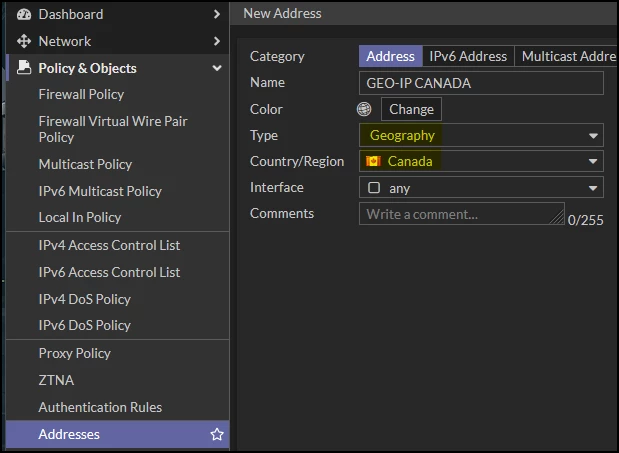The height and width of the screenshot is (453, 619).
Task: Select the Address category tab
Action: click(390, 56)
